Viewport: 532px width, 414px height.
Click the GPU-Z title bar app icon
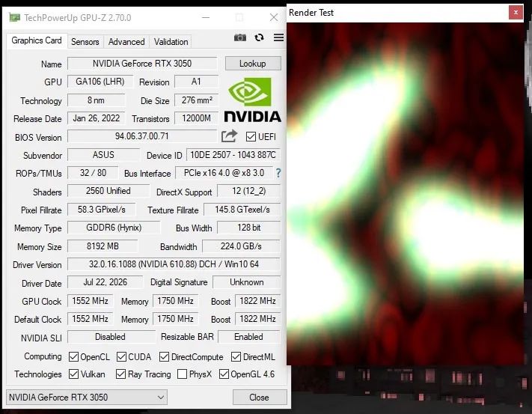pos(14,17)
